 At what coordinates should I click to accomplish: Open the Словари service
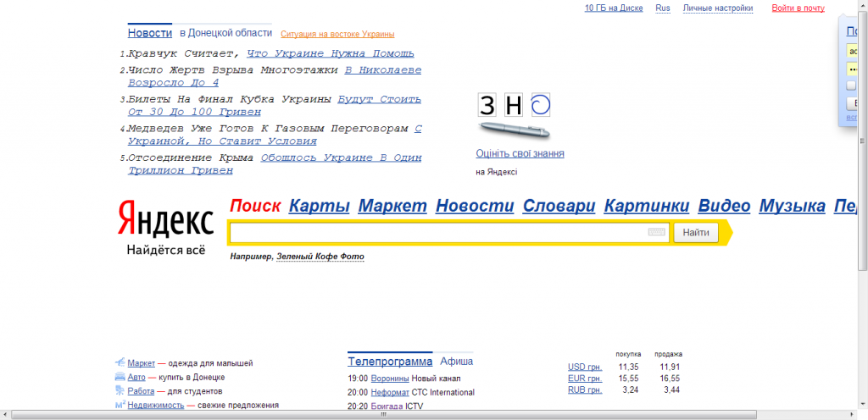[x=559, y=206]
